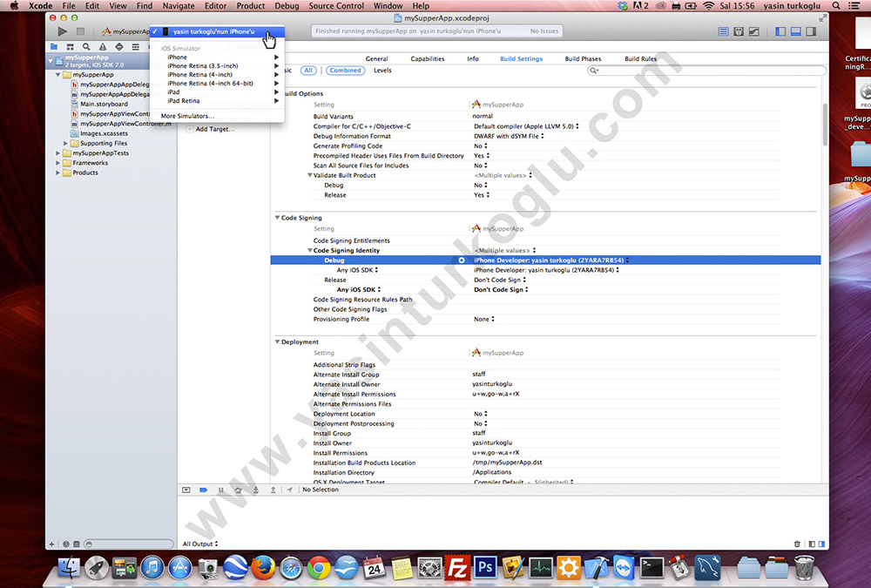Open FileZilla from the Dock
Viewport: 871px width, 588px height.
coord(457,568)
